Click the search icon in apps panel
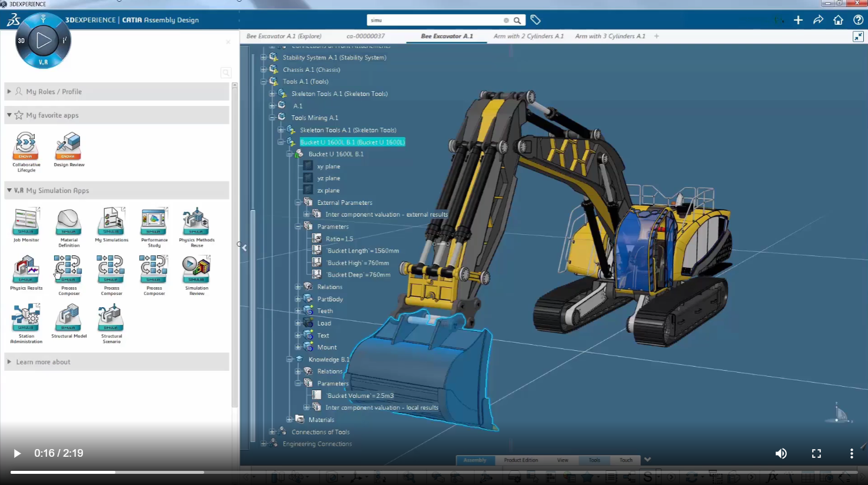The height and width of the screenshot is (485, 868). tap(225, 72)
